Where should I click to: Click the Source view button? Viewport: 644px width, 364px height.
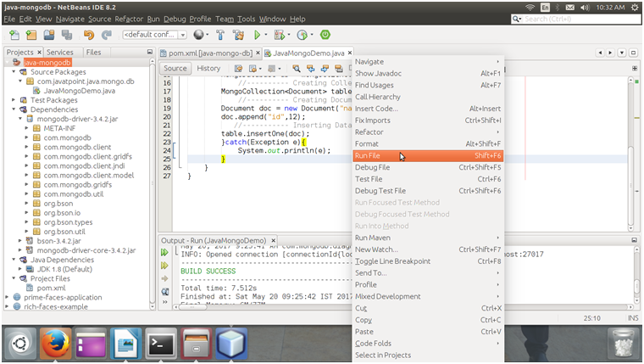(x=175, y=68)
